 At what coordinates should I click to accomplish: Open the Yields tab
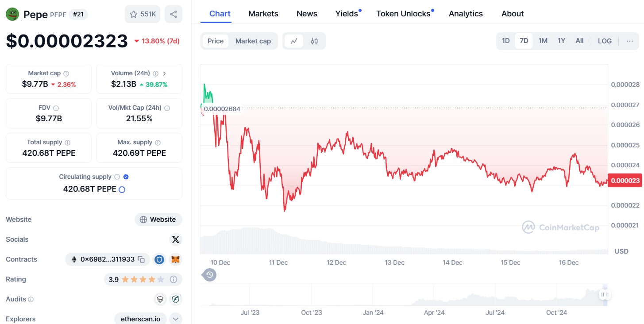click(347, 14)
